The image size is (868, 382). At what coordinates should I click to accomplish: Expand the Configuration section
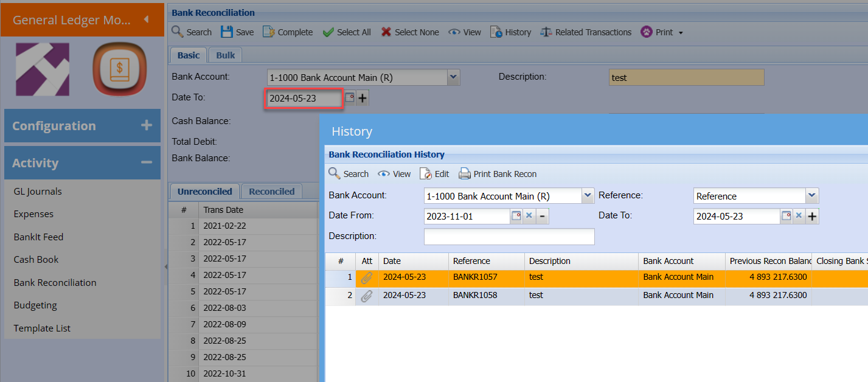pos(146,126)
